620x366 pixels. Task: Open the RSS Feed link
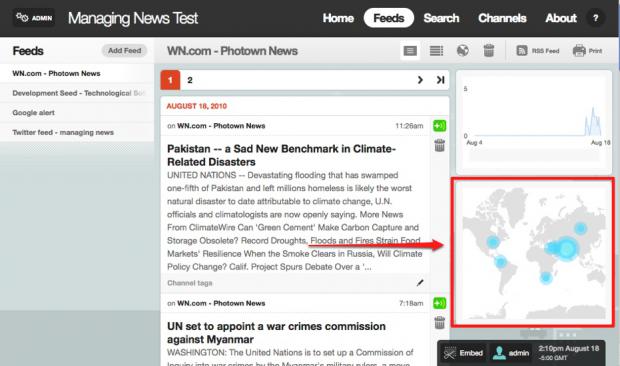tap(538, 51)
